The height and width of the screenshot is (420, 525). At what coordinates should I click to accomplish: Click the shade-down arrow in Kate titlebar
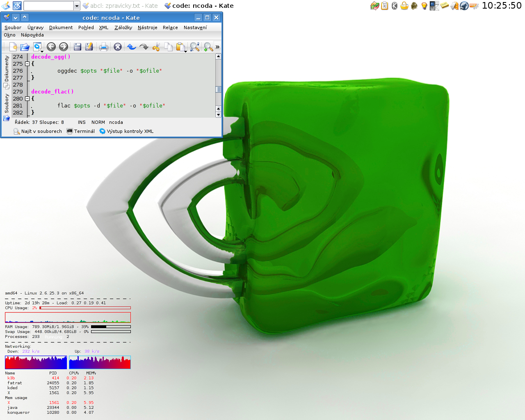(x=16, y=18)
